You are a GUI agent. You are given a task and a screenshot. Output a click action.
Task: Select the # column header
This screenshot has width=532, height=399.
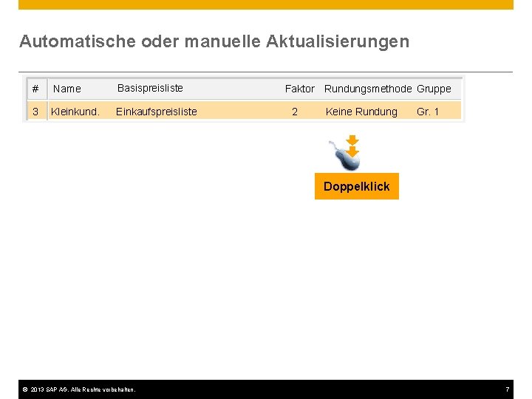(x=35, y=89)
